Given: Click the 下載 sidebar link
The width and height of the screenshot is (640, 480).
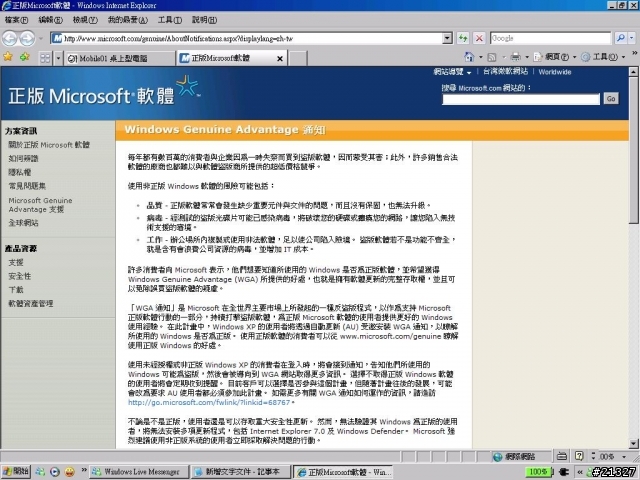Looking at the screenshot, I should 16,290.
